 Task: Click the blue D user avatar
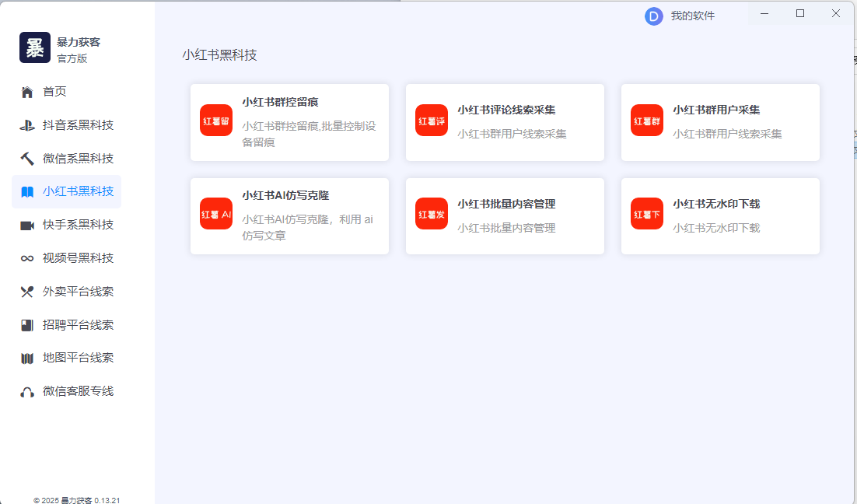(x=653, y=16)
